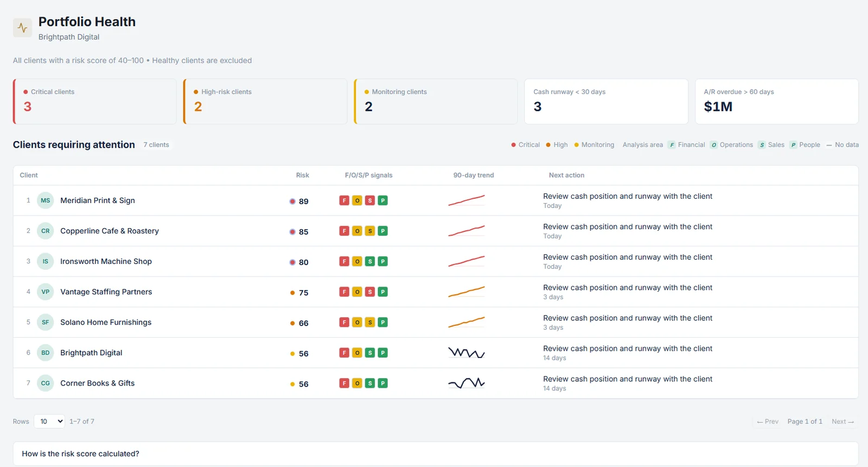This screenshot has height=467, width=868.
Task: Open Corner Books & Gifts' trend sparkline
Action: (467, 383)
